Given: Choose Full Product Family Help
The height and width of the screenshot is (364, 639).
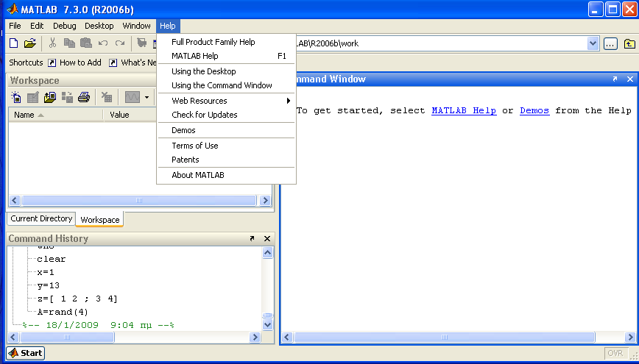Looking at the screenshot, I should coord(225,42).
